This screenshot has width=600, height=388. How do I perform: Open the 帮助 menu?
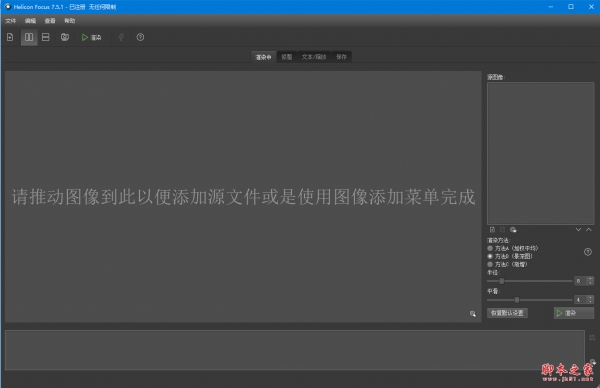click(x=70, y=21)
